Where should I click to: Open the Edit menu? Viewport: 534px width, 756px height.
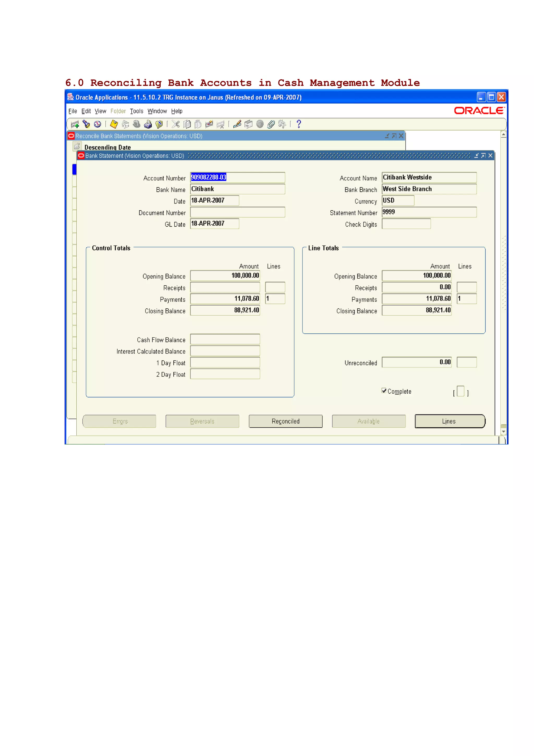[x=86, y=111]
